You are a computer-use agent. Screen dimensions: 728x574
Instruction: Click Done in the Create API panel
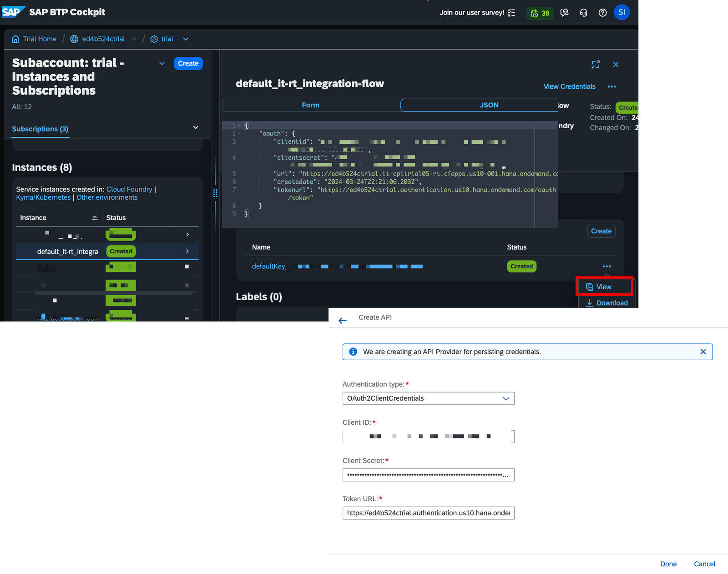tap(668, 564)
